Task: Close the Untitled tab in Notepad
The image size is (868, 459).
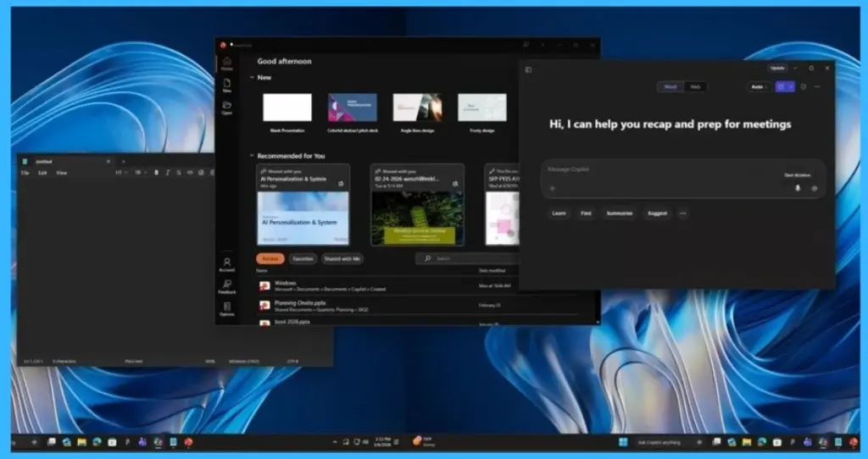Action: [108, 162]
